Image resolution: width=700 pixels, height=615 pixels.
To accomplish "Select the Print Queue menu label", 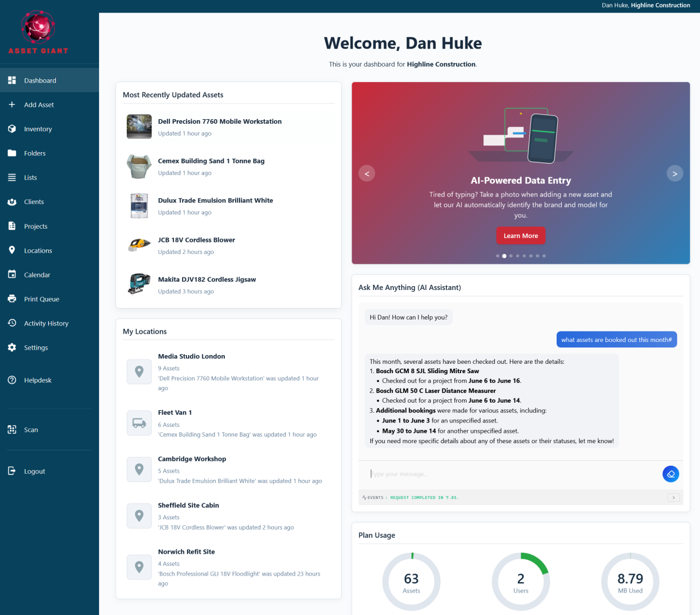I will (42, 299).
